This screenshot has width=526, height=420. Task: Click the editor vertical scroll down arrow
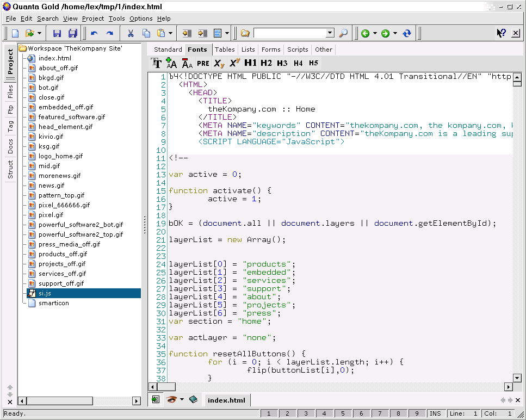pos(517,379)
